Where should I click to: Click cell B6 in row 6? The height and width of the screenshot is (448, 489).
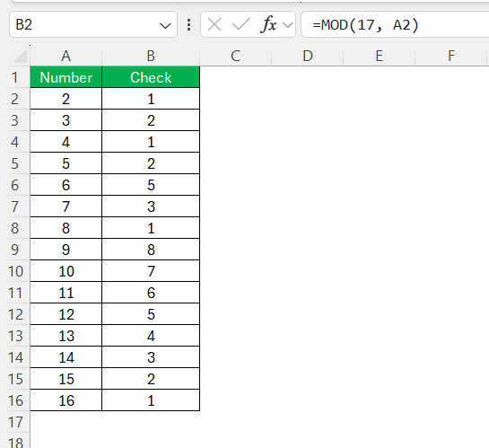click(x=151, y=185)
